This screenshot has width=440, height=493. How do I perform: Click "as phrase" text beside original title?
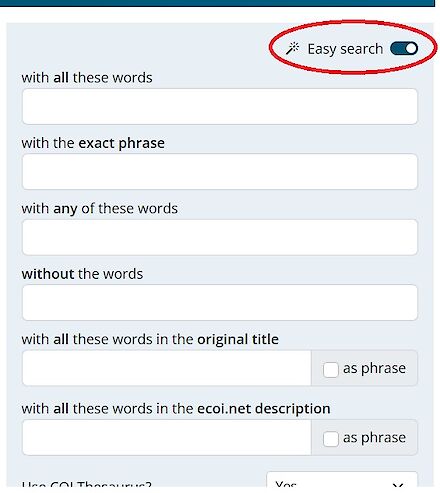(x=374, y=369)
